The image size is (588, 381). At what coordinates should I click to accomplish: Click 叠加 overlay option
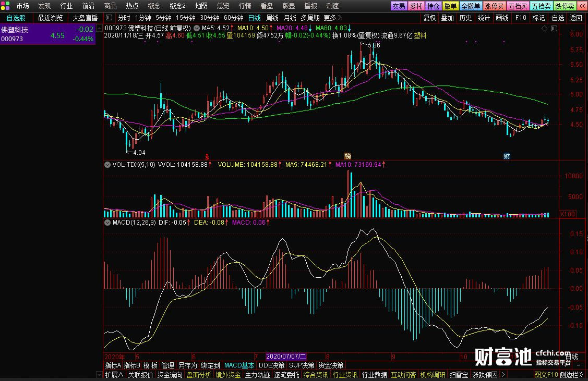coord(447,18)
